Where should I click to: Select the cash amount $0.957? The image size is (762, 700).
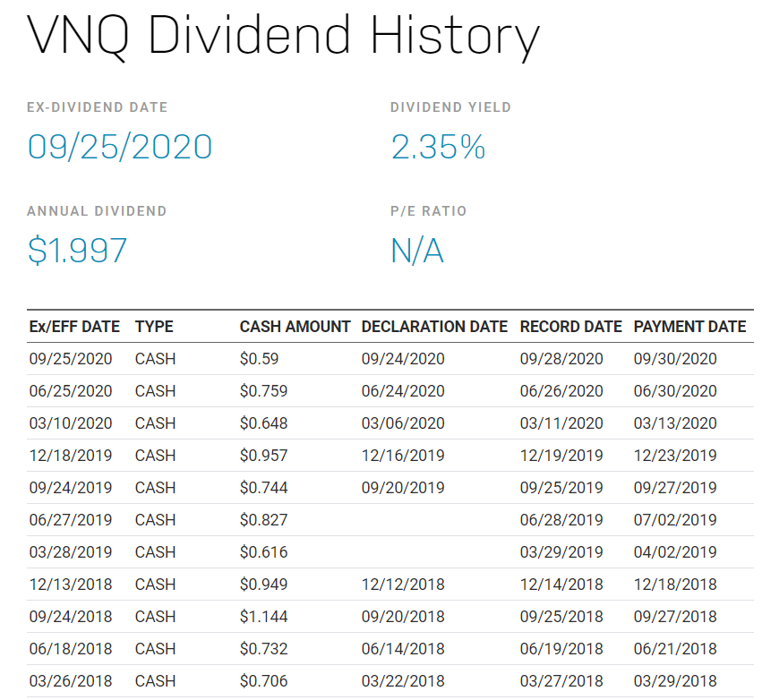pyautogui.click(x=263, y=456)
